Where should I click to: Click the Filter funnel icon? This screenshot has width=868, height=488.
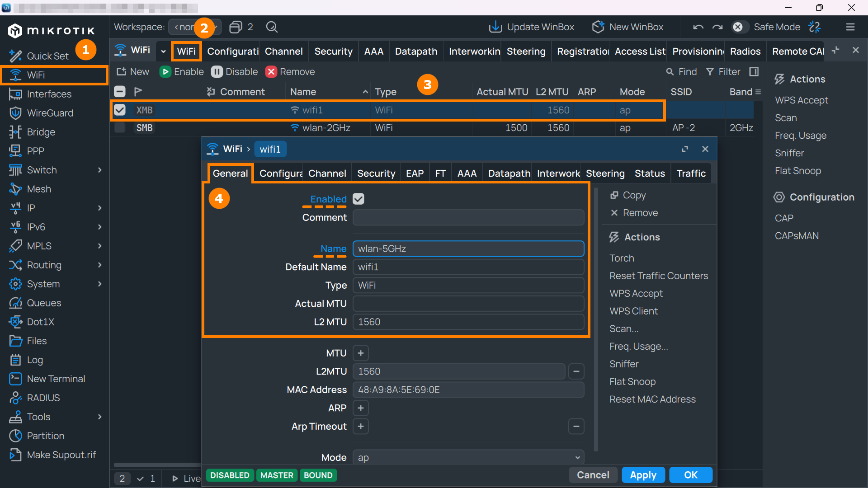710,72
